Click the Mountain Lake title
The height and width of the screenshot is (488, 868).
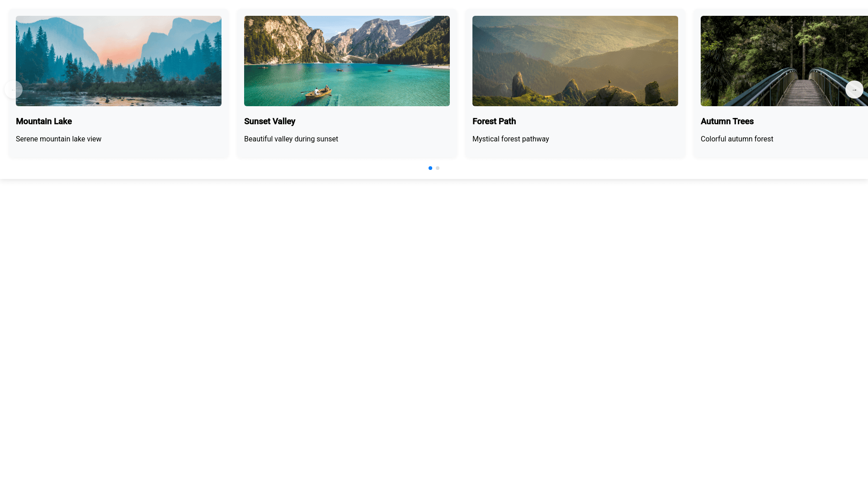[44, 122]
